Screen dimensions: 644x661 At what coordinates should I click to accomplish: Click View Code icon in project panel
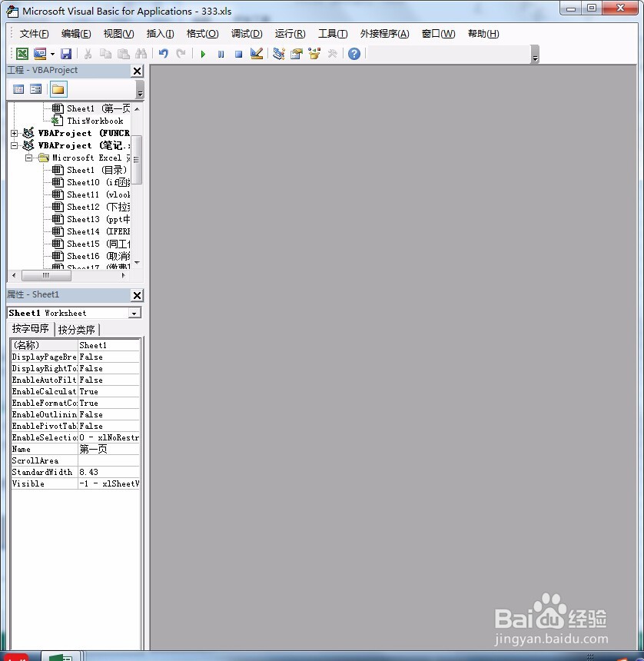pyautogui.click(x=18, y=89)
